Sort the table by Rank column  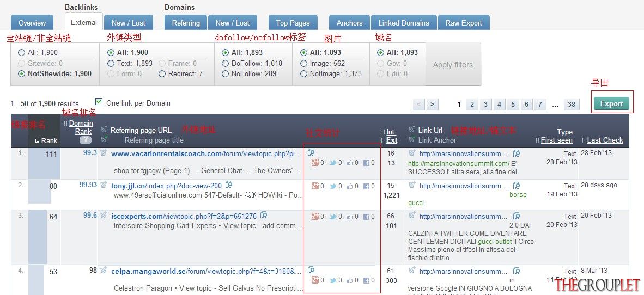pos(46,141)
